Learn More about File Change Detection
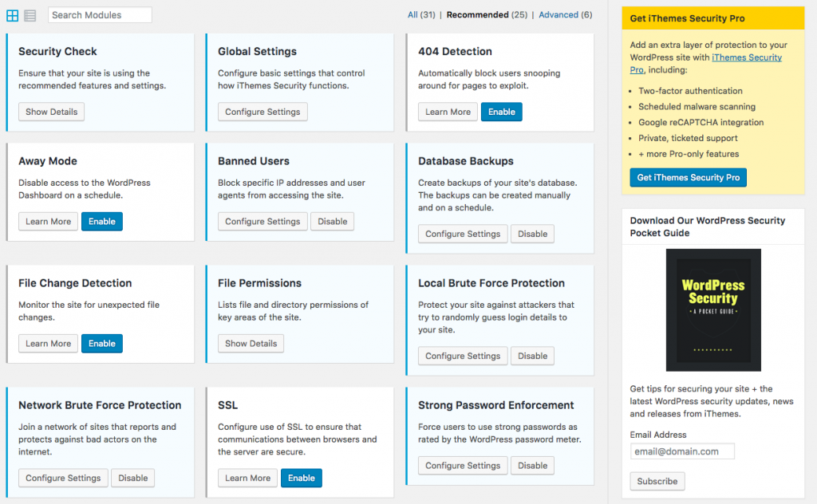 [x=48, y=344]
